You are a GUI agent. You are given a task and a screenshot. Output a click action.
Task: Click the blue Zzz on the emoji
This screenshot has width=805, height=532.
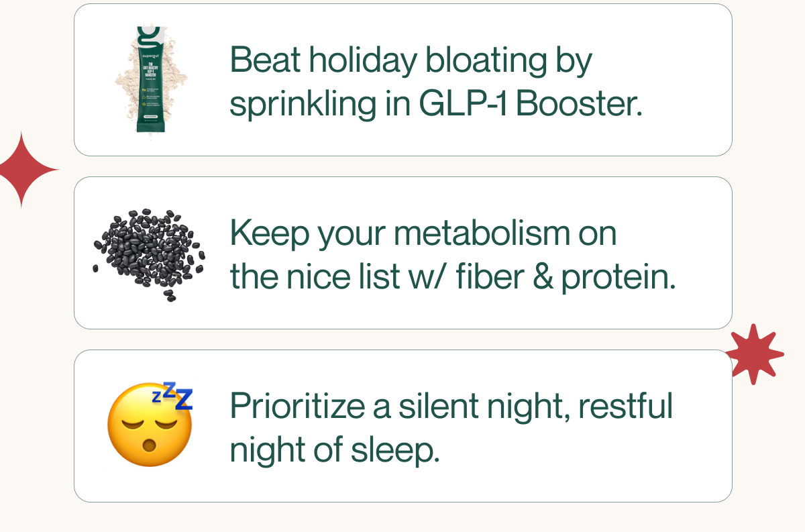(173, 396)
